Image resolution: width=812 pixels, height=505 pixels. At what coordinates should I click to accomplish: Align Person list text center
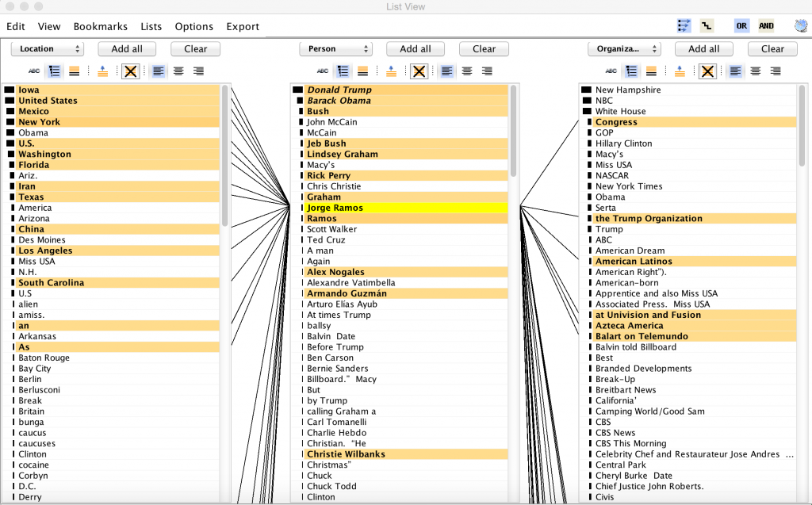[467, 71]
